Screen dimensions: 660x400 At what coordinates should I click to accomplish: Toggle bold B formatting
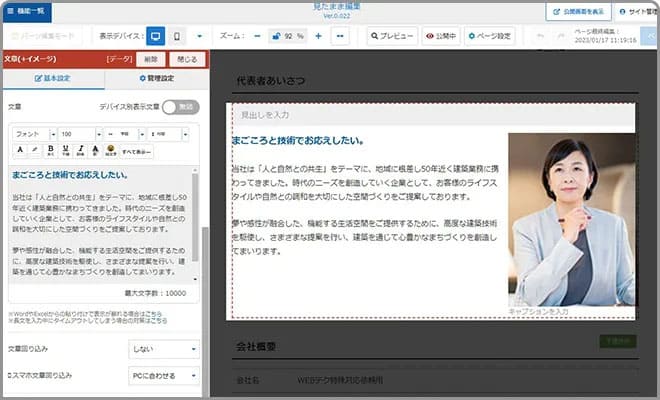point(51,150)
